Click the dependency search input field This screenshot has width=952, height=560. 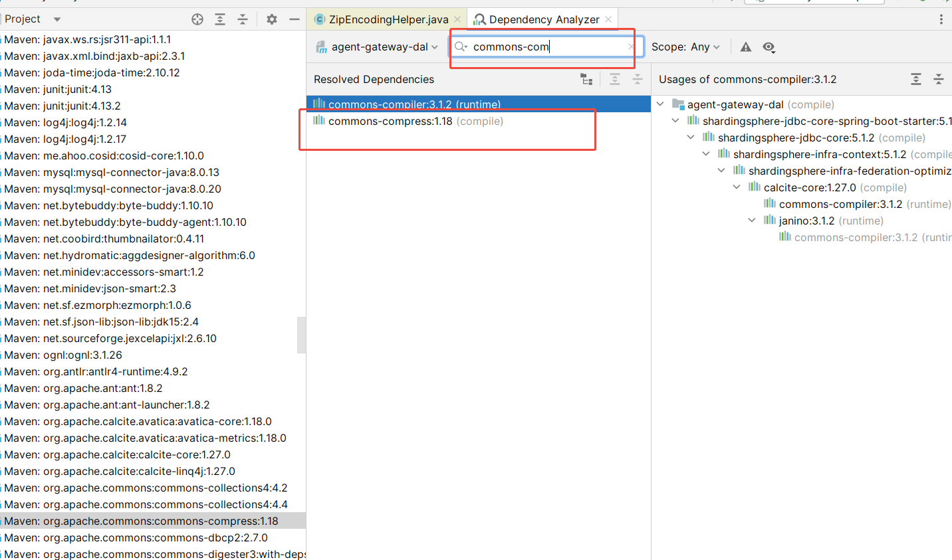click(x=545, y=47)
